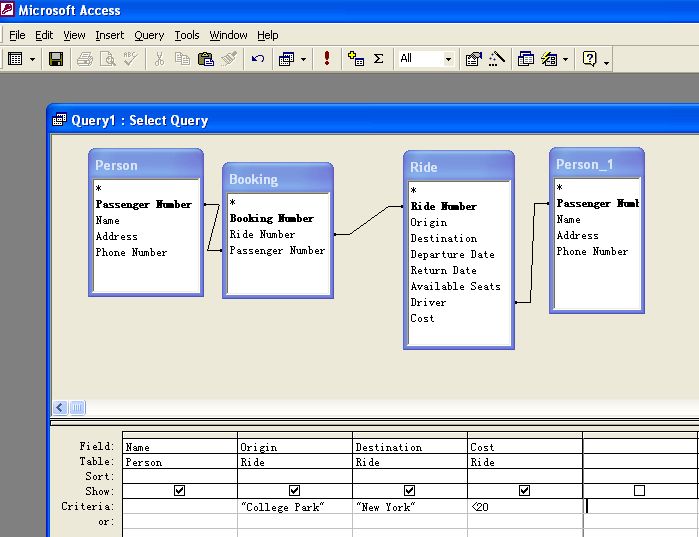Toggle the Totals sigma icon
This screenshot has width=699, height=537.
pos(378,59)
